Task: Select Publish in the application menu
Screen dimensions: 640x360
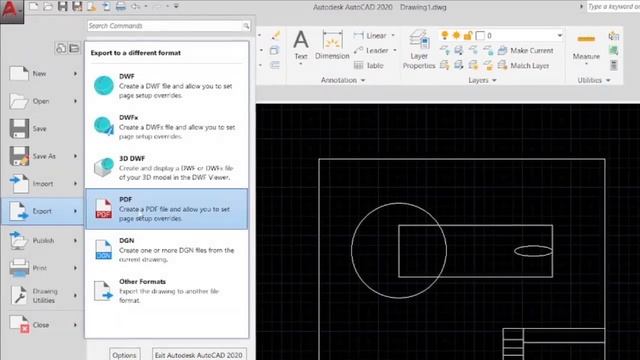Action: (x=42, y=240)
